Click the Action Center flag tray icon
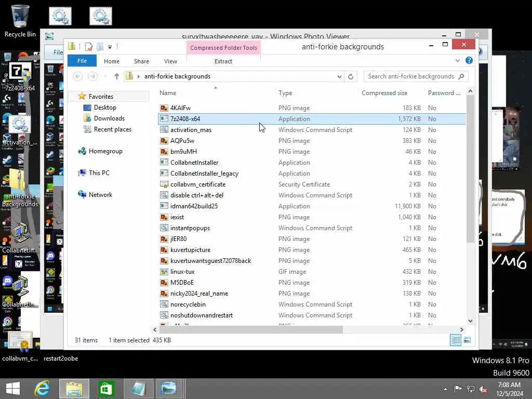Viewport: 532px width, 399px height. pos(458,389)
